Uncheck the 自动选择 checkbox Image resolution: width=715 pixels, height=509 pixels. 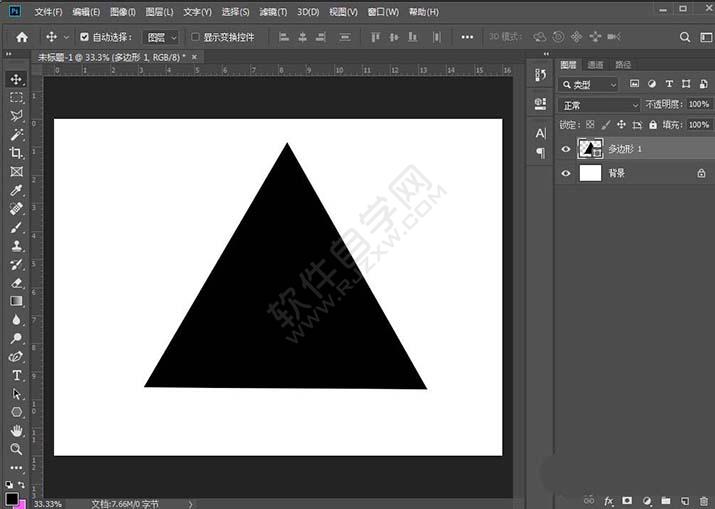[x=84, y=37]
